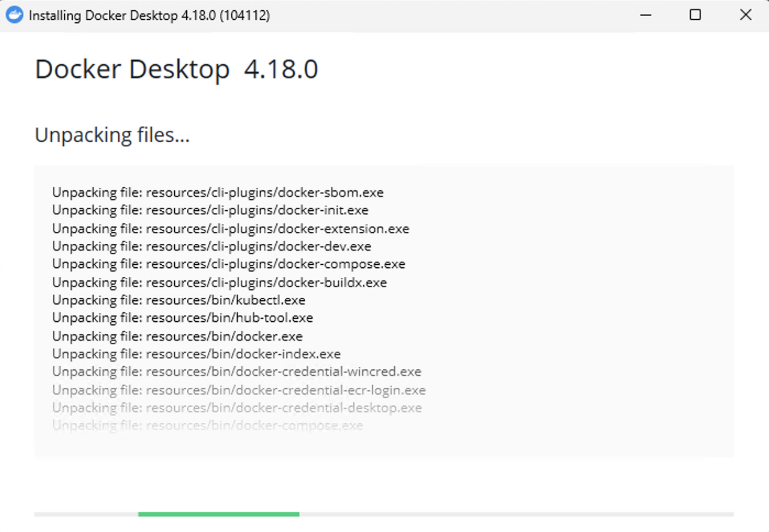Select the cli-plugins/docker-compose.exe log line
The height and width of the screenshot is (532, 769).
pos(229,264)
